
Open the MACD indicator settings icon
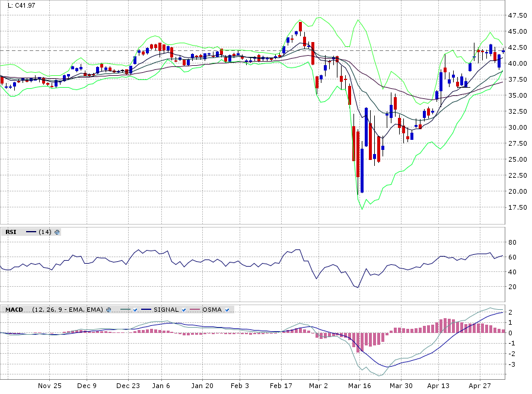click(x=109, y=309)
